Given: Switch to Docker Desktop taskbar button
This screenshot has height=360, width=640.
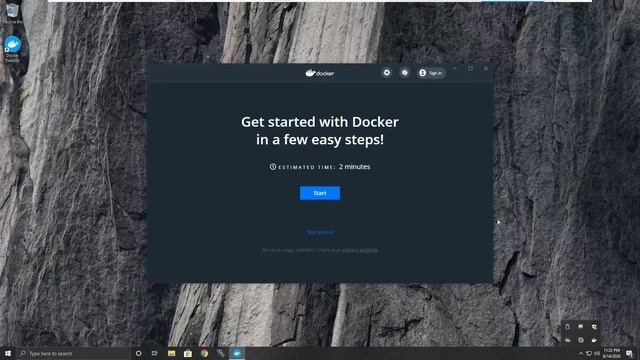Looking at the screenshot, I should click(237, 353).
